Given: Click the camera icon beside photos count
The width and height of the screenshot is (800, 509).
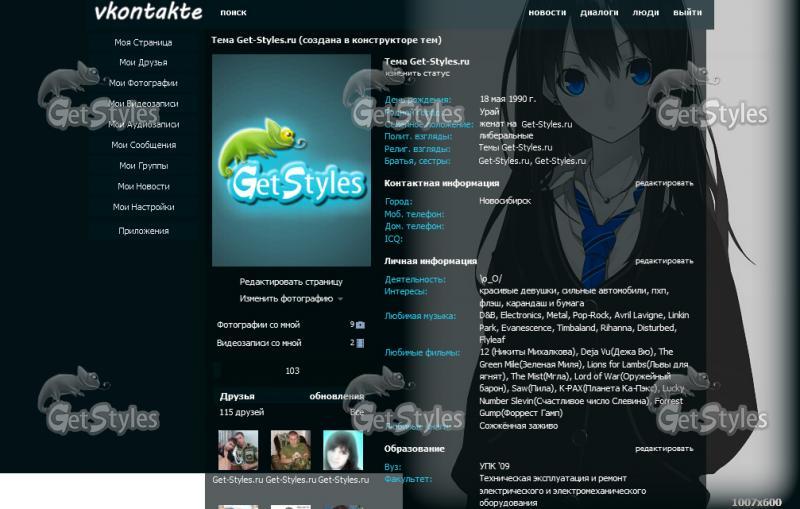Looking at the screenshot, I should tap(361, 325).
